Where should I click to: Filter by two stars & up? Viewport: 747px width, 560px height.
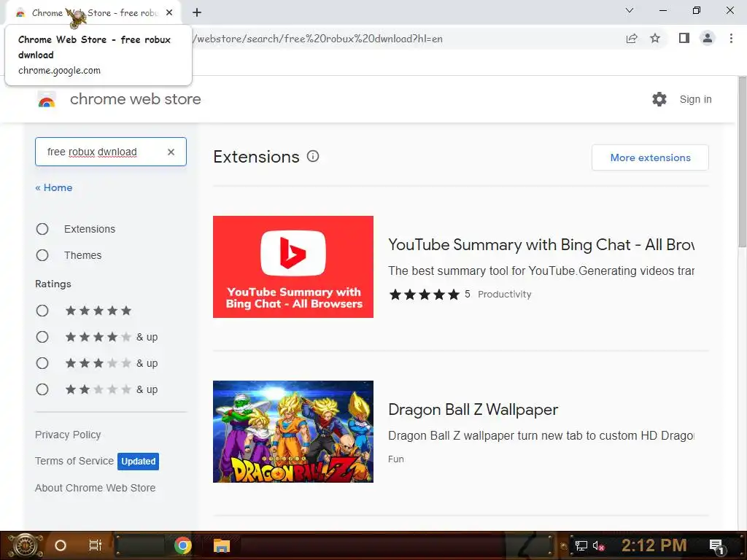[x=42, y=389]
